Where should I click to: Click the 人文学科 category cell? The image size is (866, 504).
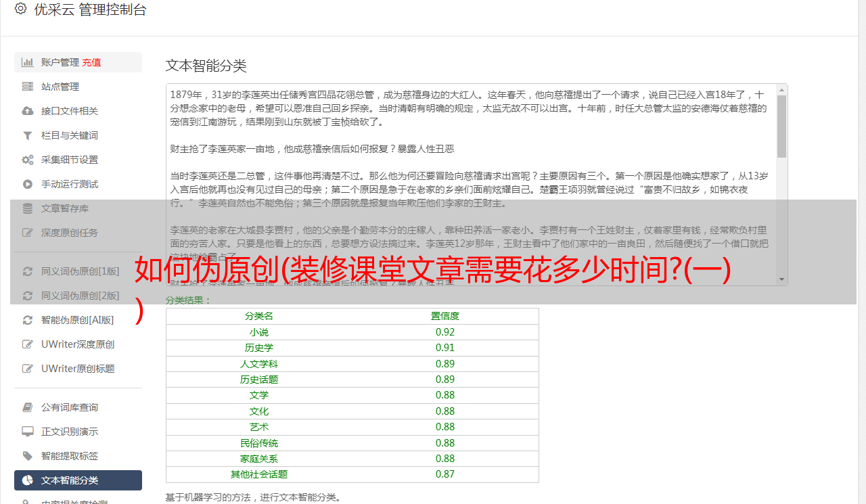259,364
